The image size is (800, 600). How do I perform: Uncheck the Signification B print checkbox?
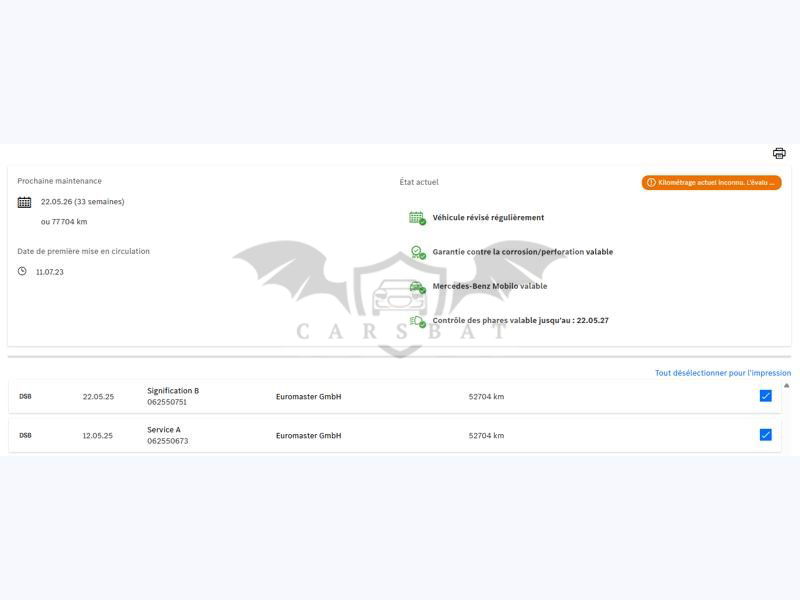coord(765,396)
